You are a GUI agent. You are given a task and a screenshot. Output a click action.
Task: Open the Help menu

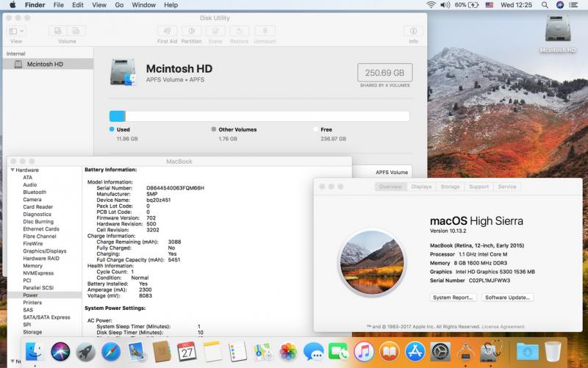click(171, 5)
